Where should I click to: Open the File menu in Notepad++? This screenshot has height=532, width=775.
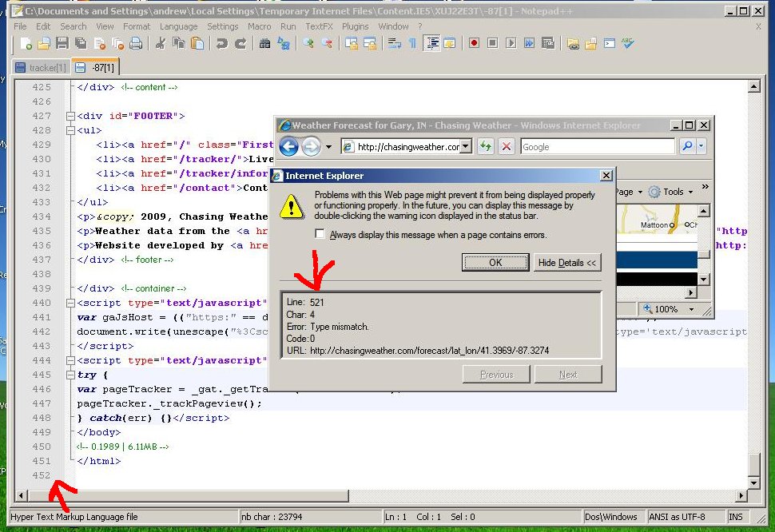pos(20,26)
